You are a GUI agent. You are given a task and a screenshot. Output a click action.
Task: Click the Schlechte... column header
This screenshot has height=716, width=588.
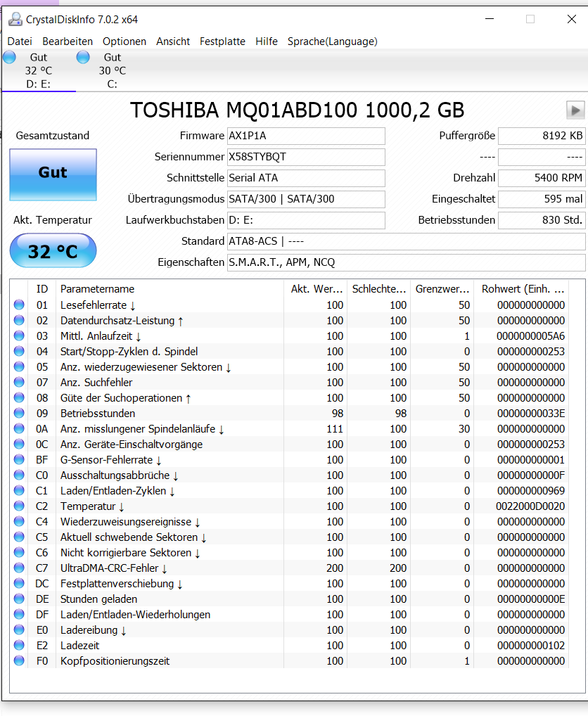(x=379, y=288)
